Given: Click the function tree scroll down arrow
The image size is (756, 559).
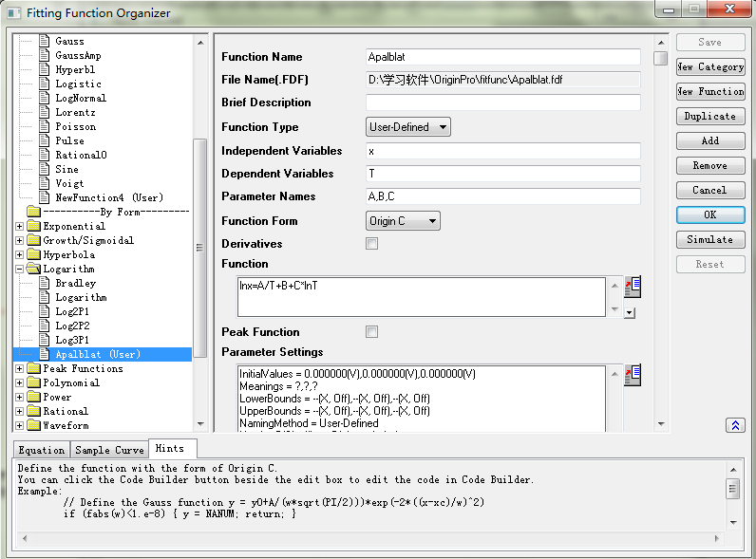Looking at the screenshot, I should pos(200,424).
